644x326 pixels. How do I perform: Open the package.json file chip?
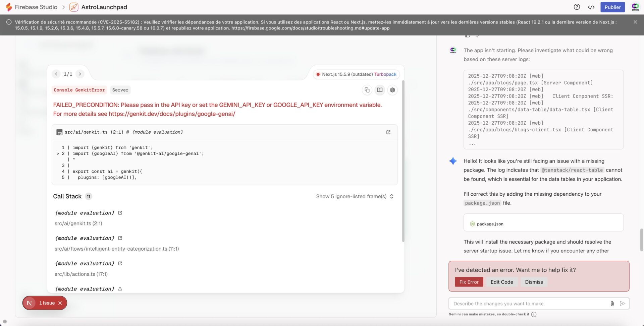490,223
